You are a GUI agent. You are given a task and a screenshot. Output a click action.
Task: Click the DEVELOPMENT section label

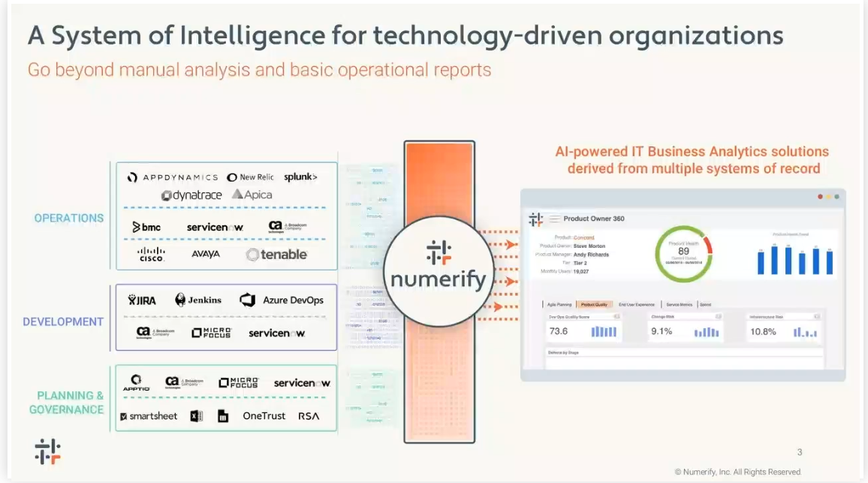point(63,321)
